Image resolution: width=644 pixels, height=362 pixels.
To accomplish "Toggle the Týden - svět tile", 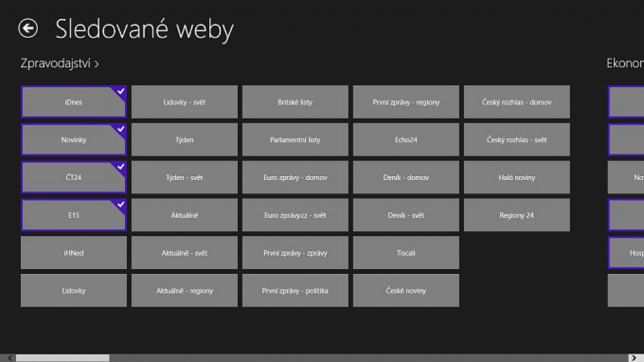I will (x=184, y=178).
